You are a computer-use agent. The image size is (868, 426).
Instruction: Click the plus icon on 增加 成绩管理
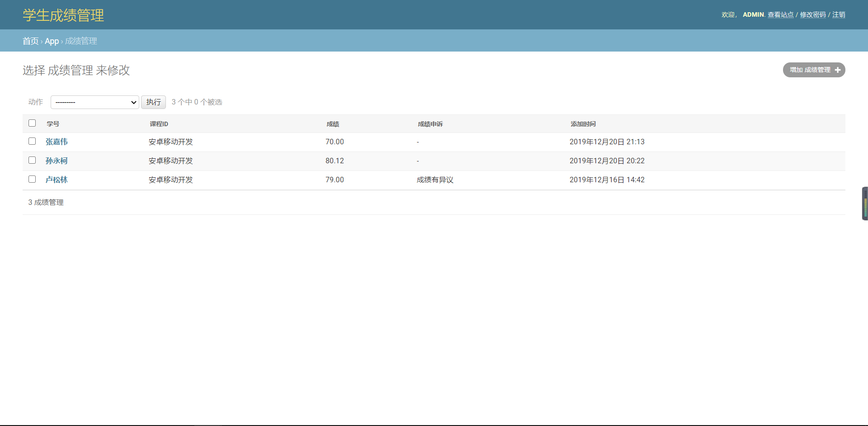tap(838, 70)
